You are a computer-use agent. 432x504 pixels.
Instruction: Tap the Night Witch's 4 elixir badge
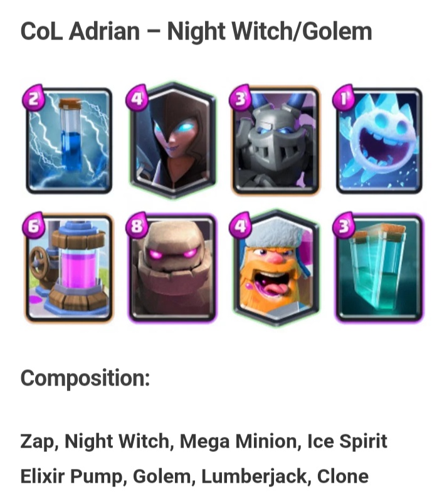pyautogui.click(x=137, y=98)
